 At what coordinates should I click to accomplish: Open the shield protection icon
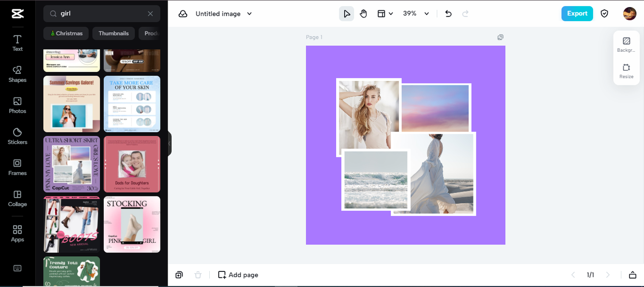[x=604, y=14]
